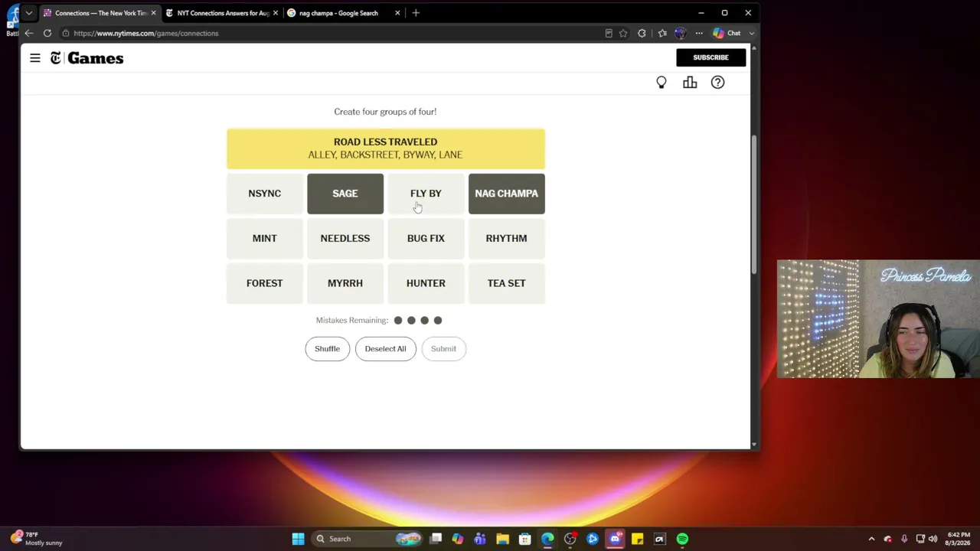
Task: Open Sticky Notes from the taskbar
Action: (x=637, y=539)
